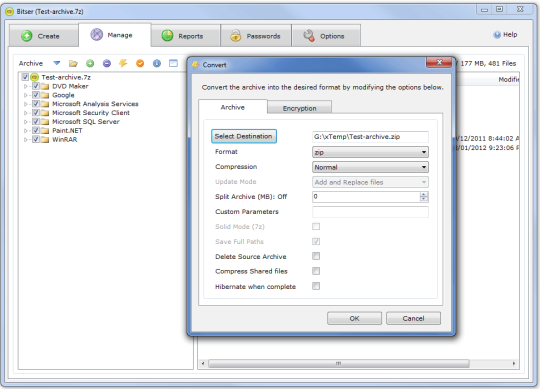This screenshot has width=540, height=389.
Task: Click the green Create tab icon
Action: [x=27, y=36]
